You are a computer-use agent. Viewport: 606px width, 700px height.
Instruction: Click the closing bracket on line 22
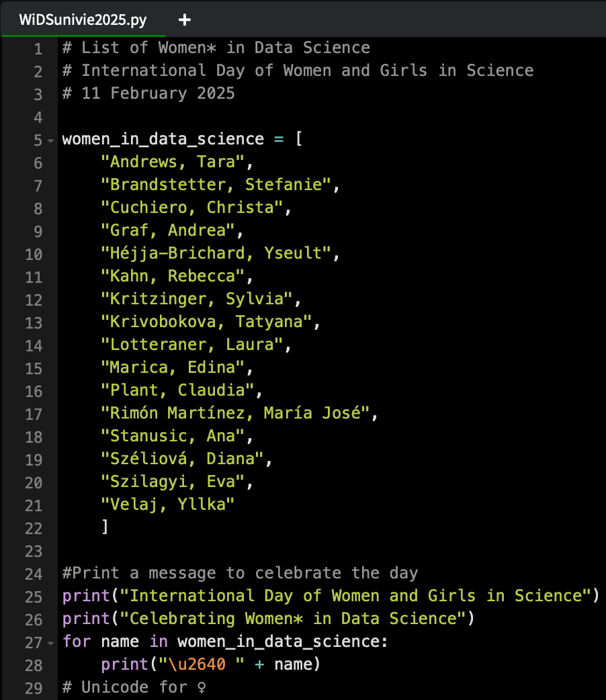pos(105,527)
